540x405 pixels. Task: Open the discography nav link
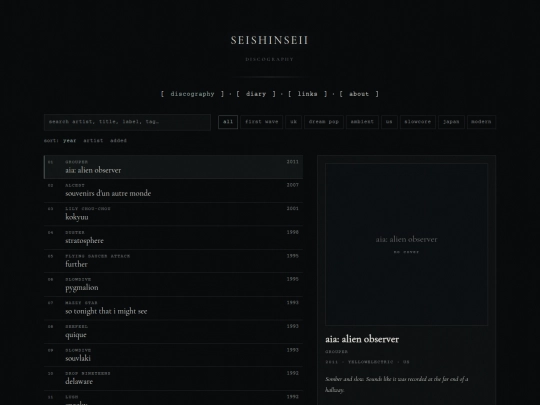[x=192, y=94]
